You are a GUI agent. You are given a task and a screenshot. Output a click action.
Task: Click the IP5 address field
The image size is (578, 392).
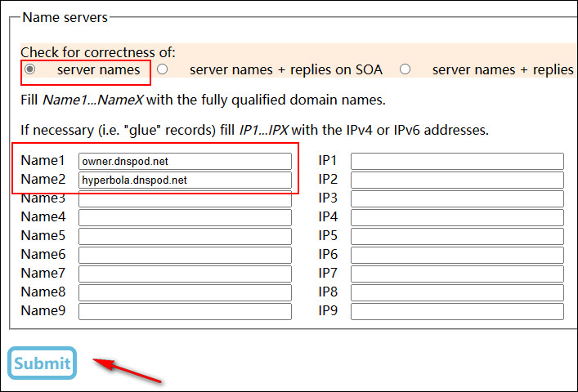457,236
